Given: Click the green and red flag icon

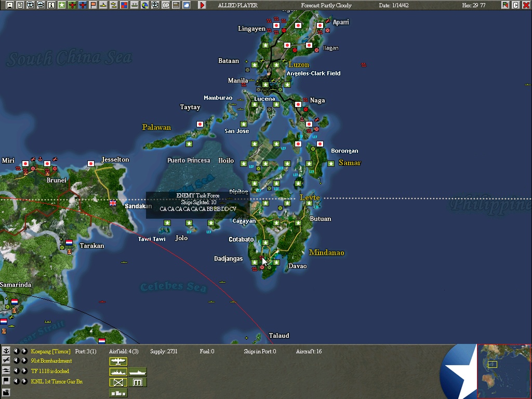Looking at the screenshot, I should point(505,5).
